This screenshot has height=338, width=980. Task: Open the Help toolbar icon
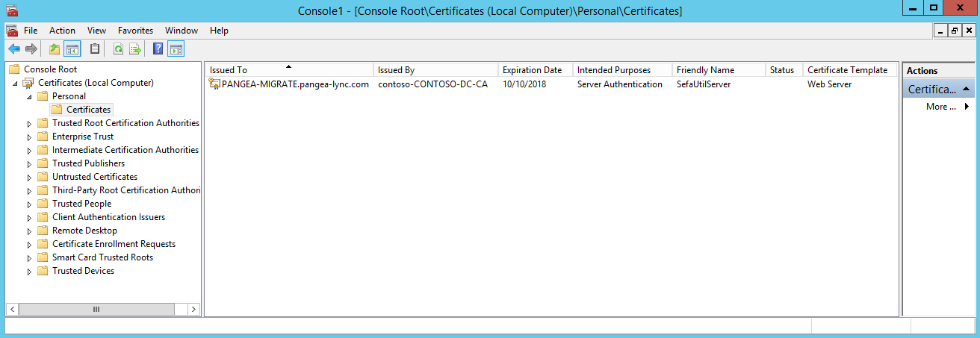pyautogui.click(x=158, y=49)
